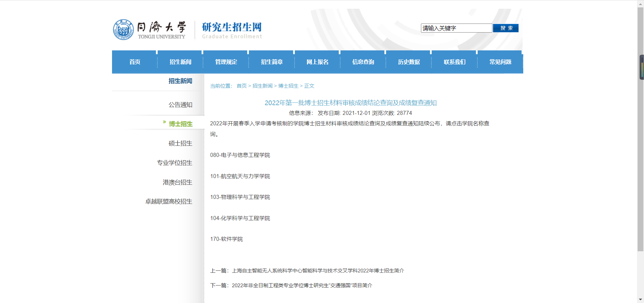Open the 常见问题 navigation item
This screenshot has width=644, height=303.
click(x=500, y=62)
